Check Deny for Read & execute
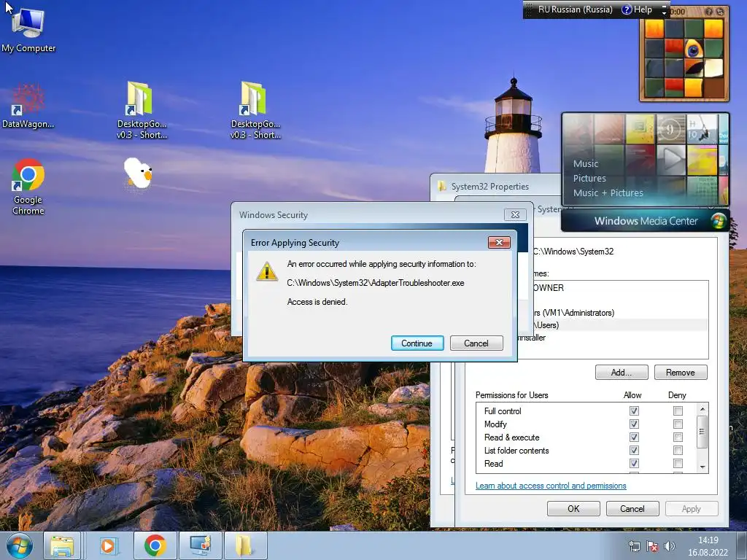This screenshot has height=560, width=747. coord(678,437)
